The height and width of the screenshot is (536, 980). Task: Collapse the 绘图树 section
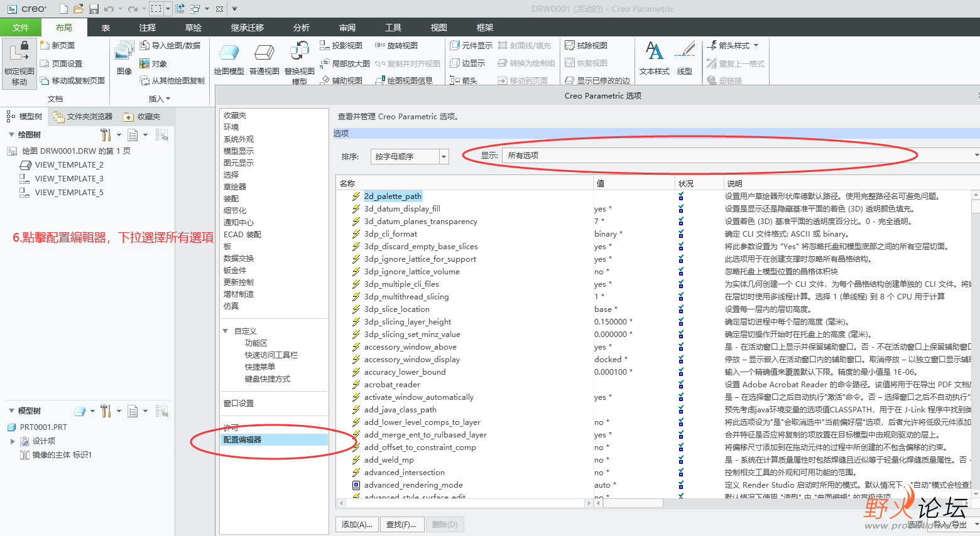(11, 135)
